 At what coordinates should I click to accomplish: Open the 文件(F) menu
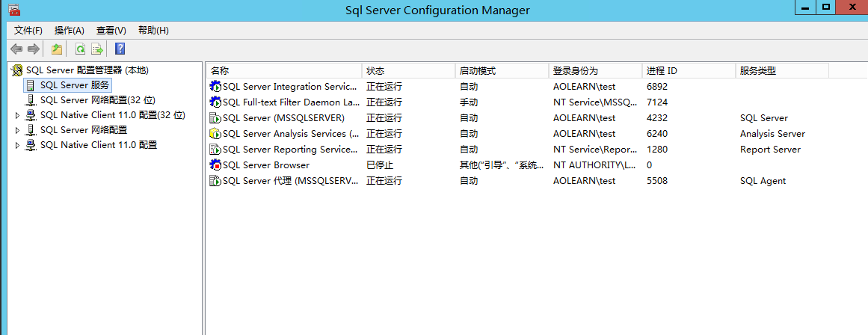(28, 31)
